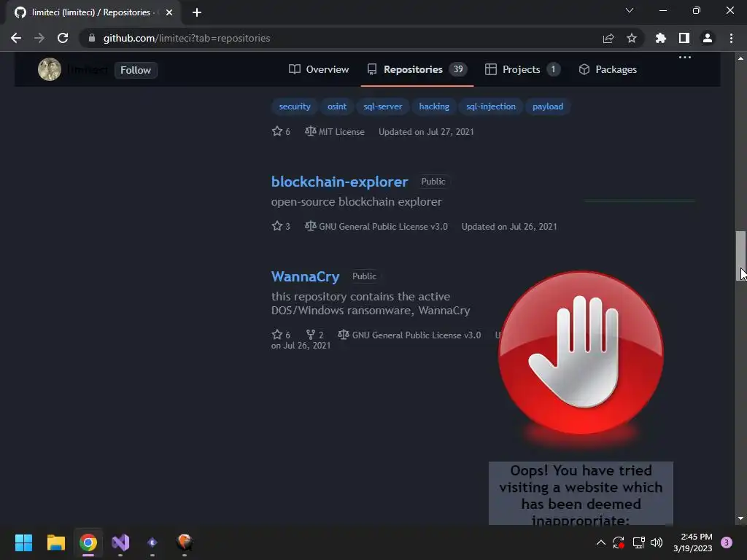Open the blockchain-explorer repository
This screenshot has width=747, height=560.
point(340,182)
